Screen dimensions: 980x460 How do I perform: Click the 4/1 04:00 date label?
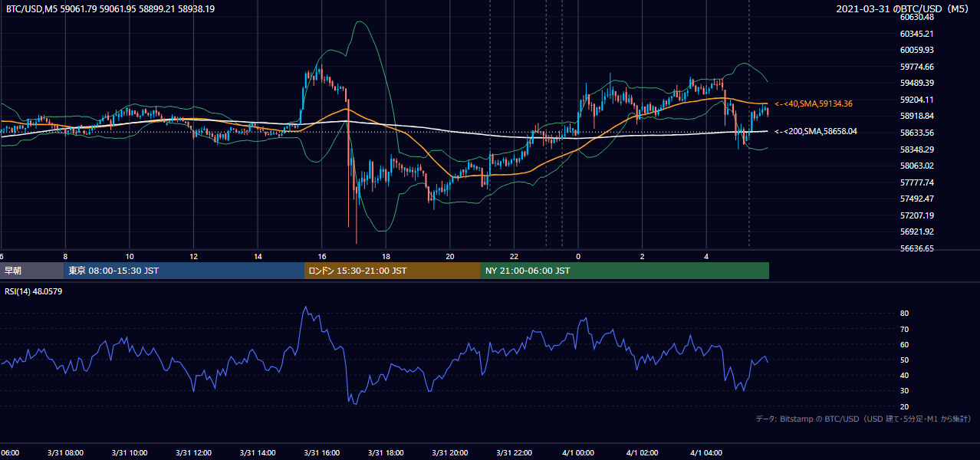(707, 453)
